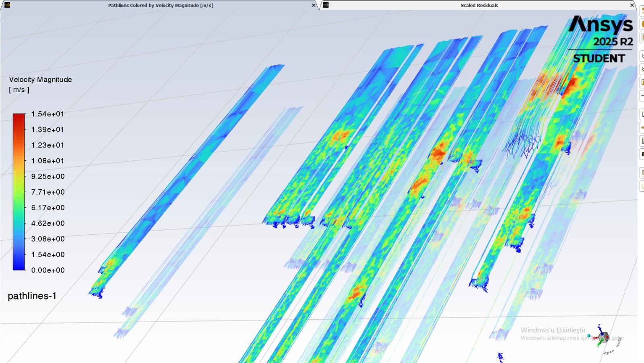The height and width of the screenshot is (363, 644).
Task: Click the window icon on the Pathlines tab
Action: tap(7, 5)
